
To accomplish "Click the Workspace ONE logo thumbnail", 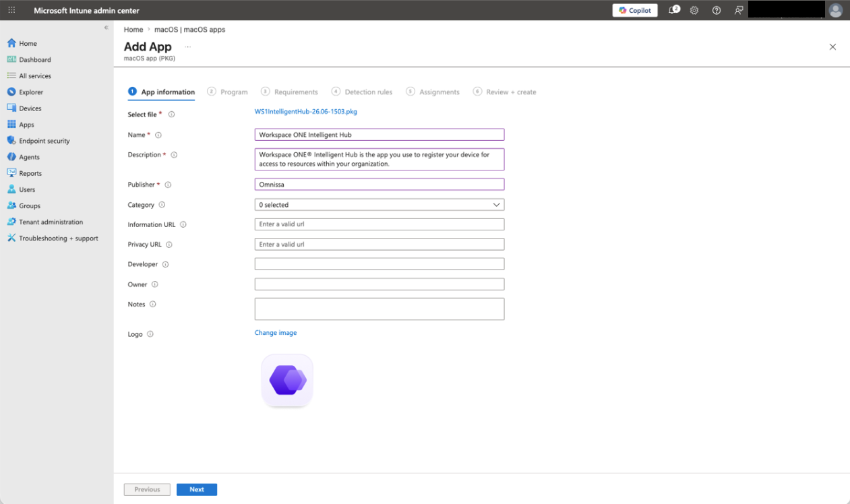I will [x=287, y=381].
